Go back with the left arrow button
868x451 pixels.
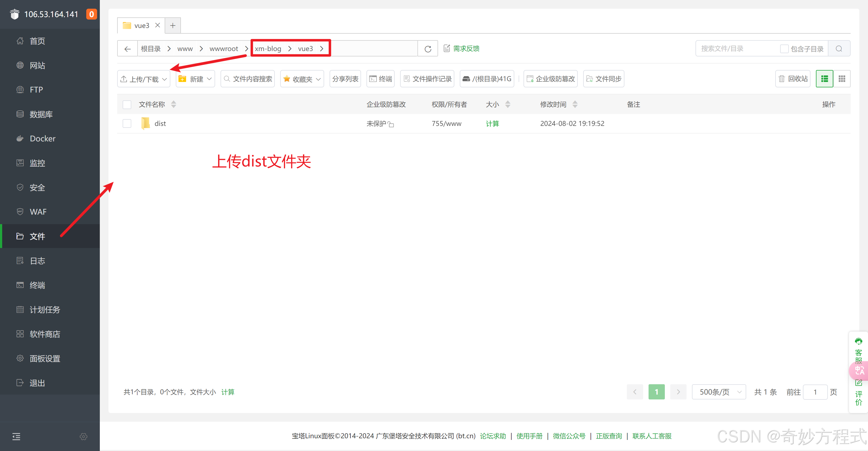pos(127,49)
